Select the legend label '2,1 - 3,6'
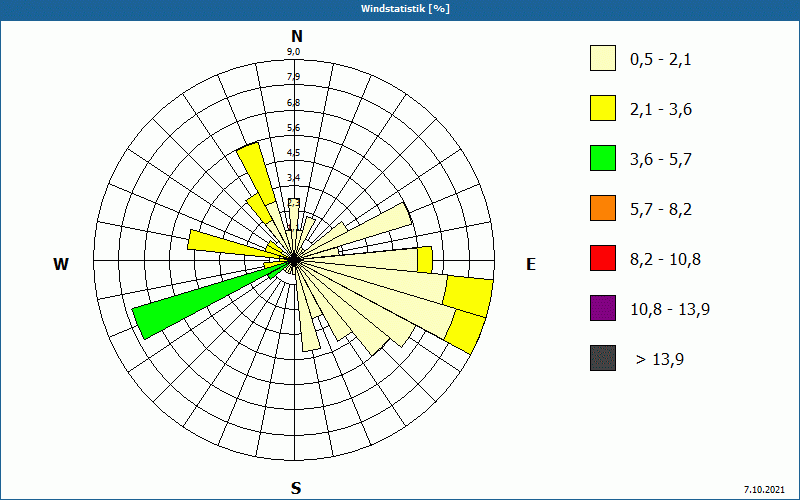This screenshot has height=500, width=800. pyautogui.click(x=661, y=110)
